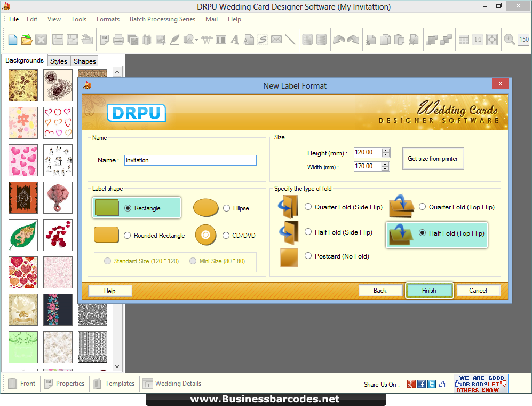Open an existing file with folder icon

click(x=27, y=40)
